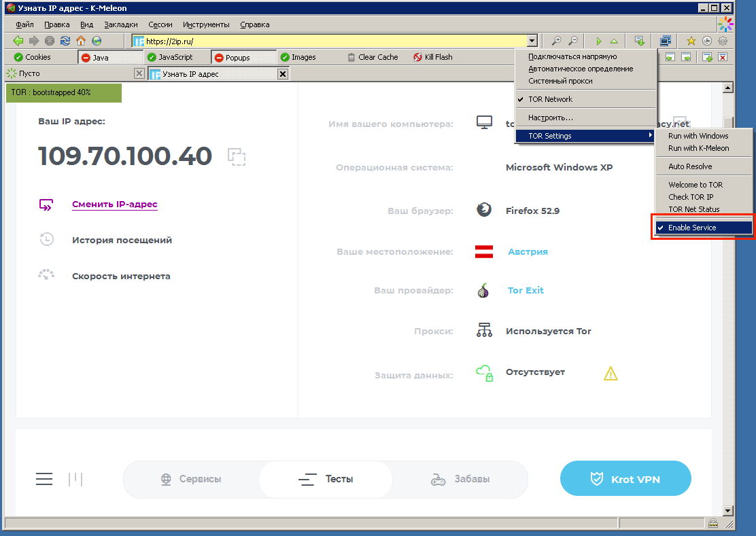This screenshot has width=756, height=536.
Task: Open the Закладки menu
Action: pos(121,24)
